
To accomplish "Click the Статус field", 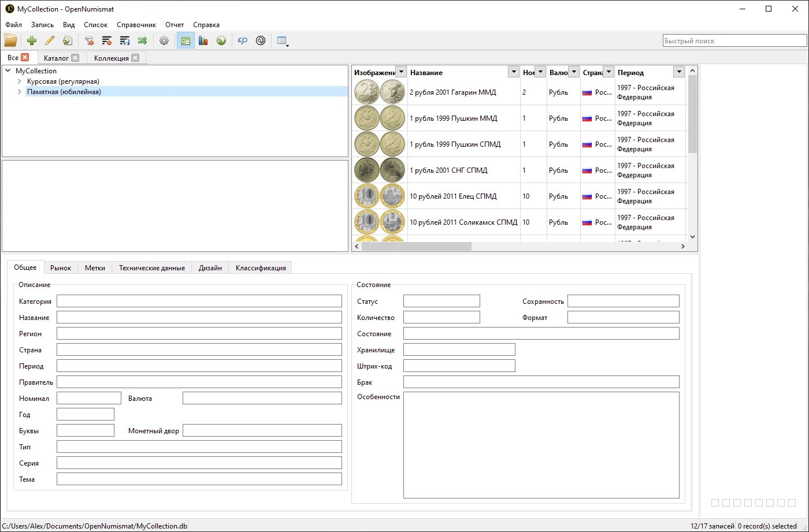I will pyautogui.click(x=441, y=301).
